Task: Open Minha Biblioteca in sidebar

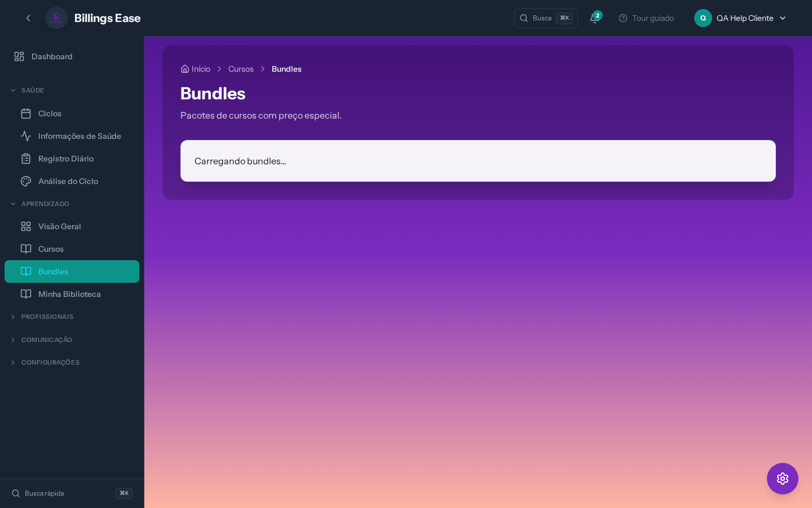Action: pyautogui.click(x=69, y=294)
